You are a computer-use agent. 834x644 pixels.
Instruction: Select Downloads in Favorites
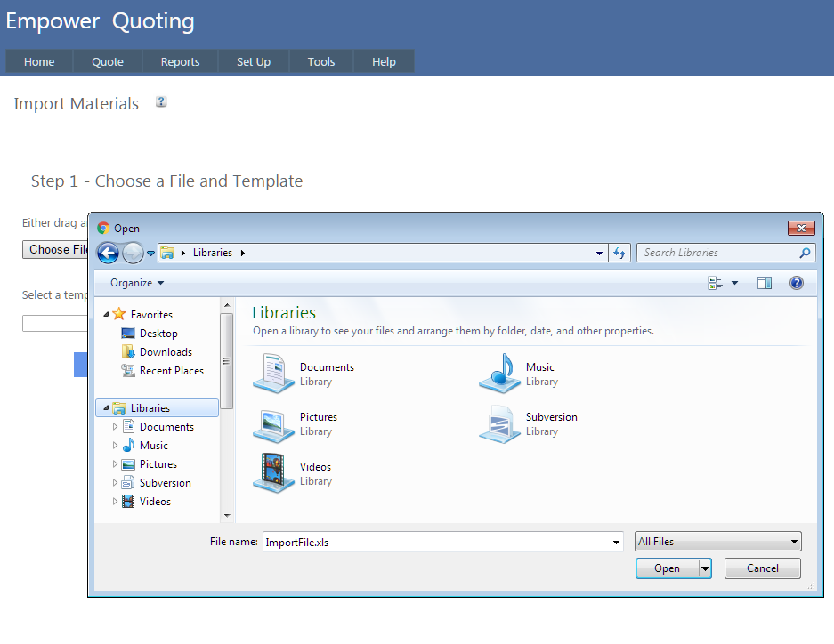click(x=165, y=352)
